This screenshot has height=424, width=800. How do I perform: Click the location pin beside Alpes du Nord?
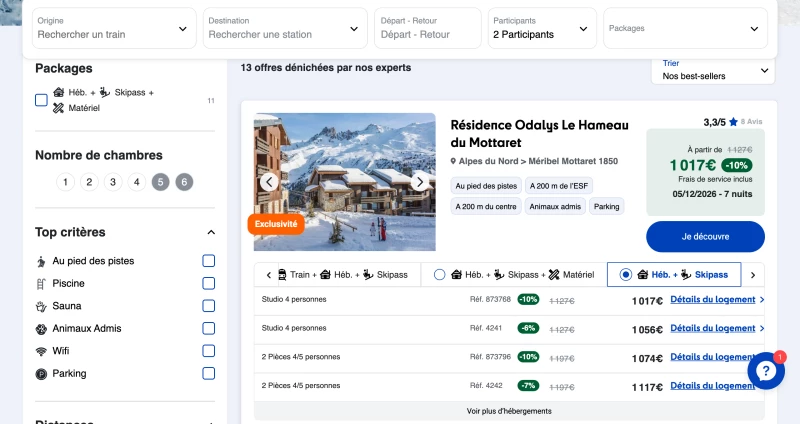(x=453, y=161)
